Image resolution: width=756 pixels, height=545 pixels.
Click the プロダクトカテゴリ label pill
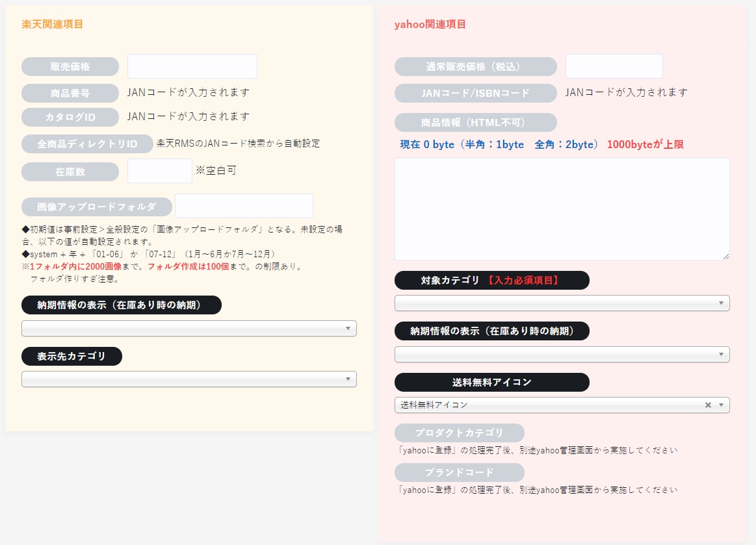click(x=459, y=433)
